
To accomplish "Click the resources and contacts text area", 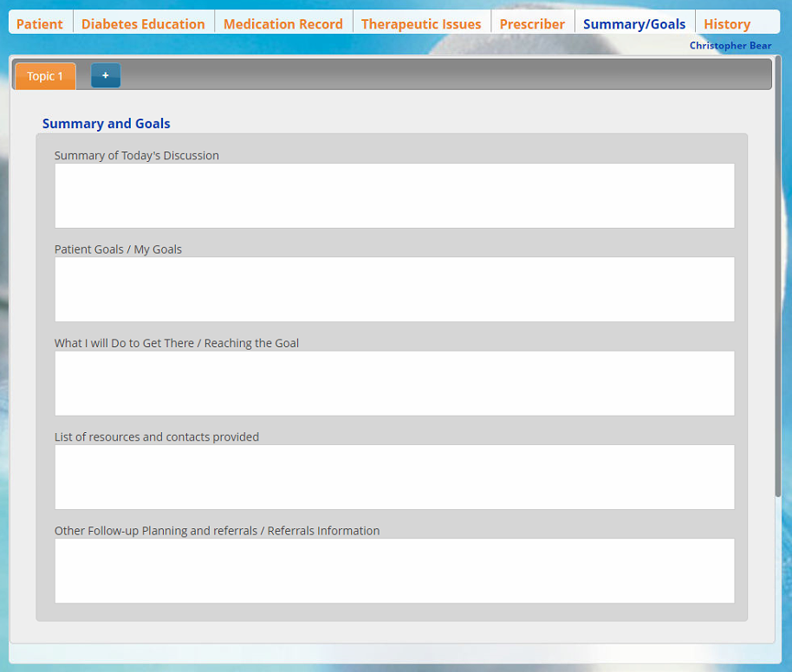I will (394, 477).
